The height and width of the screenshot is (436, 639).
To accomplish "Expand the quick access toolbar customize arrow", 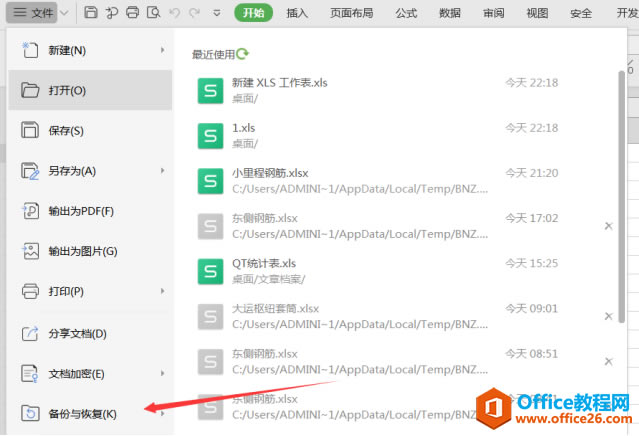I will click(217, 13).
